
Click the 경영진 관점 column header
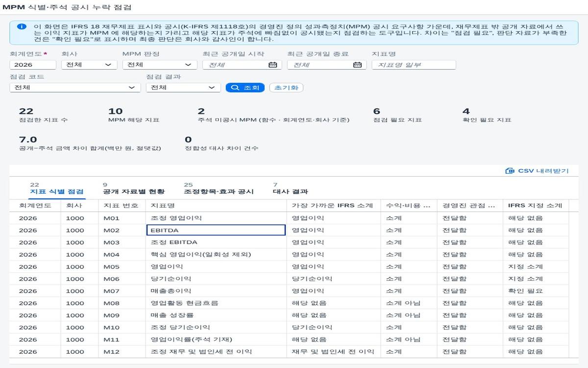click(x=470, y=206)
